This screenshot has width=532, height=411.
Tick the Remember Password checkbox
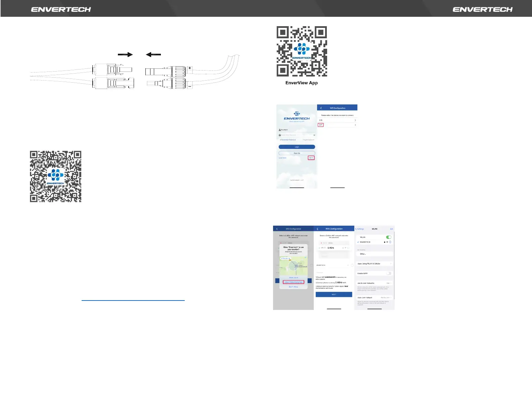click(x=280, y=140)
